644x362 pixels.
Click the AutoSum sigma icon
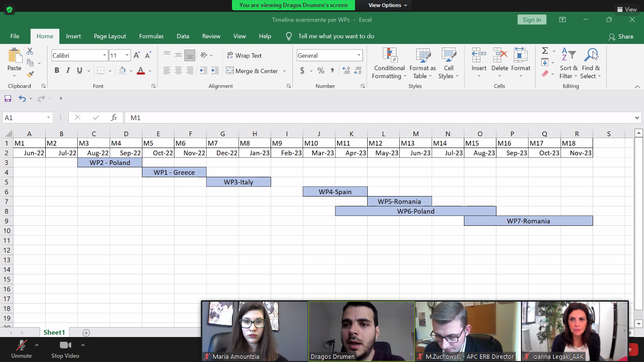[545, 50]
